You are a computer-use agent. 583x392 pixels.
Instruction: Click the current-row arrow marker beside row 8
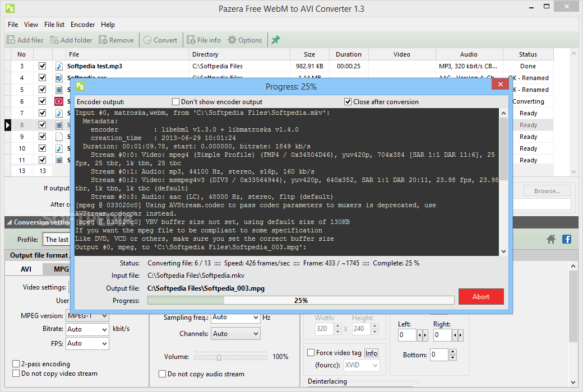click(x=8, y=125)
